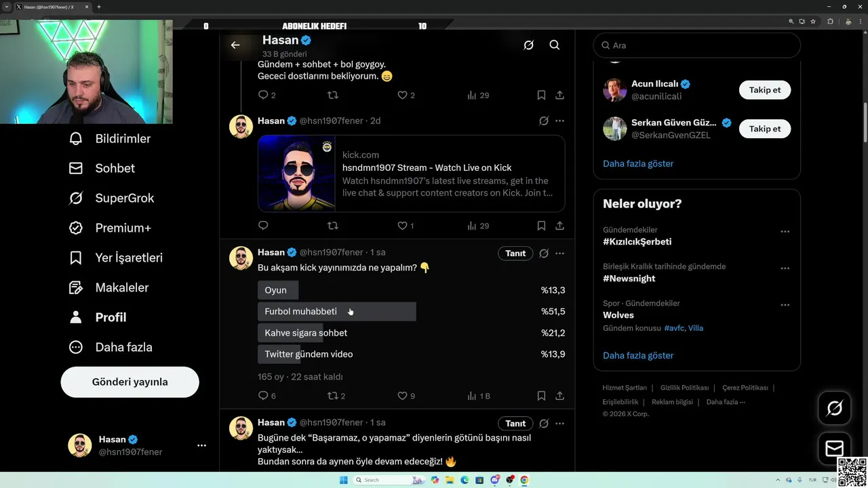Select Twitter gündem video poll option
The width and height of the screenshot is (868, 488).
pos(412,354)
